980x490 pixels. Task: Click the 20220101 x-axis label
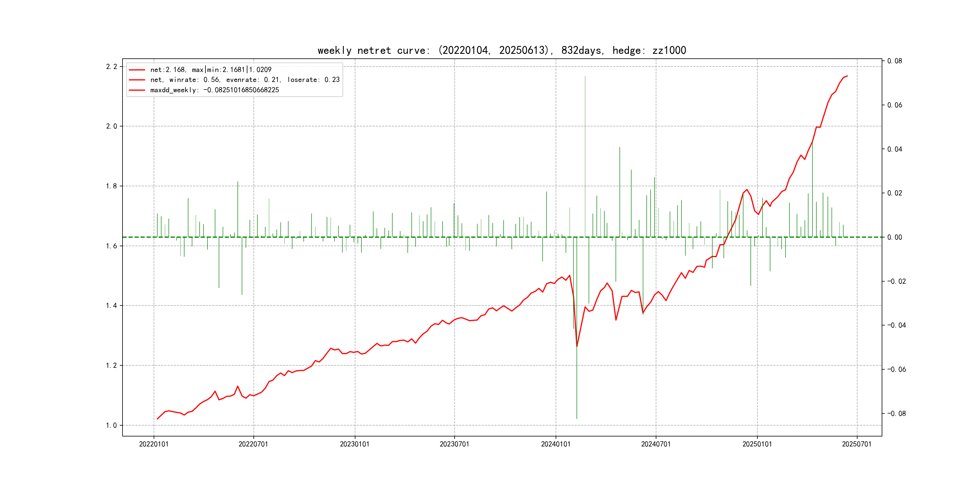point(154,444)
